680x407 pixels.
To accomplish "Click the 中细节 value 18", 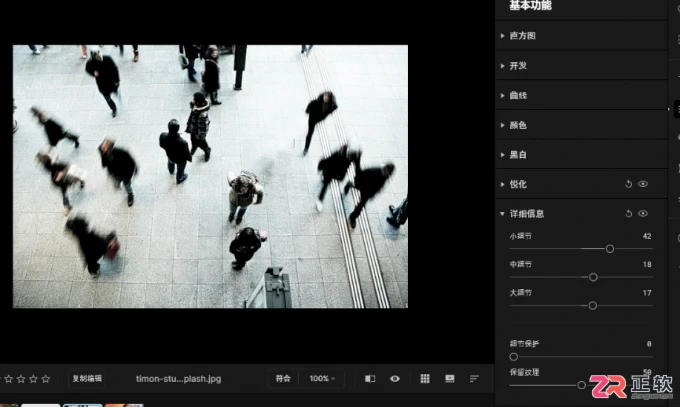I will pos(647,264).
